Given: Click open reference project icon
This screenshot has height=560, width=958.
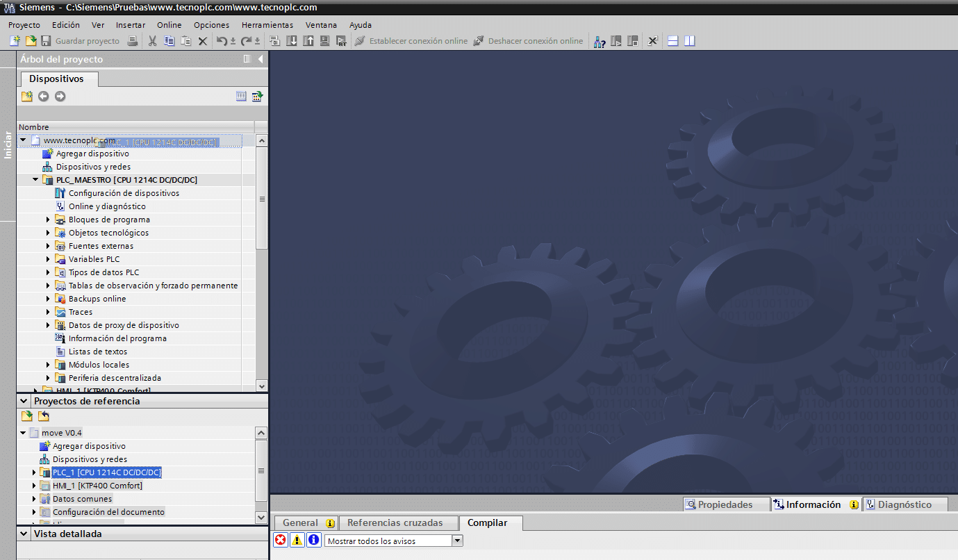Looking at the screenshot, I should [27, 416].
